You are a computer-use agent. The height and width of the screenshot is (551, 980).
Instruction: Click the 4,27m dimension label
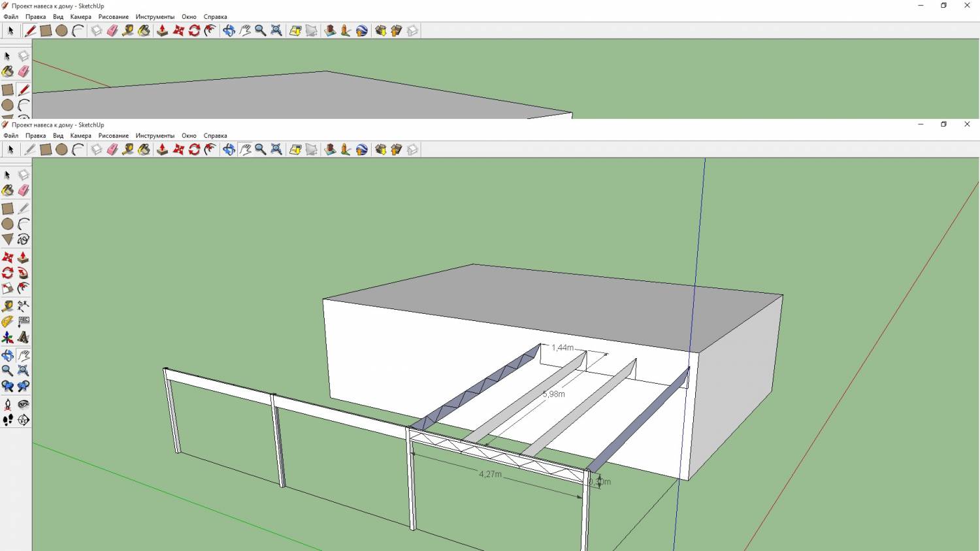click(490, 474)
